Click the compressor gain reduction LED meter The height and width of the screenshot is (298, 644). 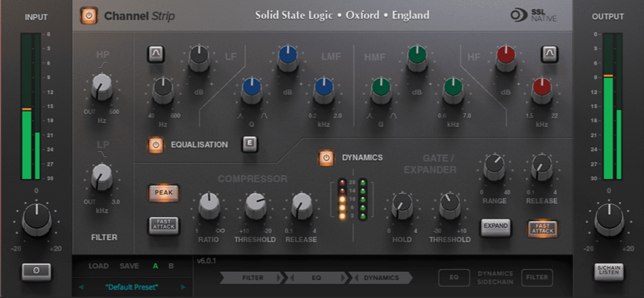(341, 199)
